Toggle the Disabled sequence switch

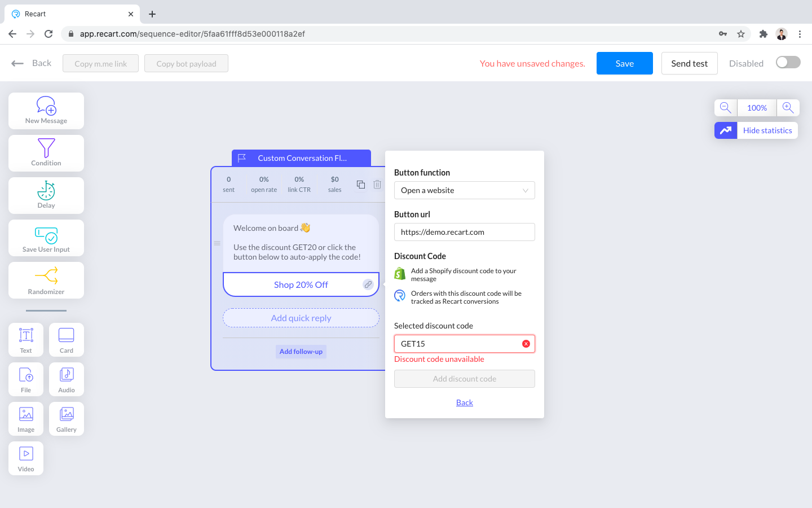pyautogui.click(x=788, y=63)
